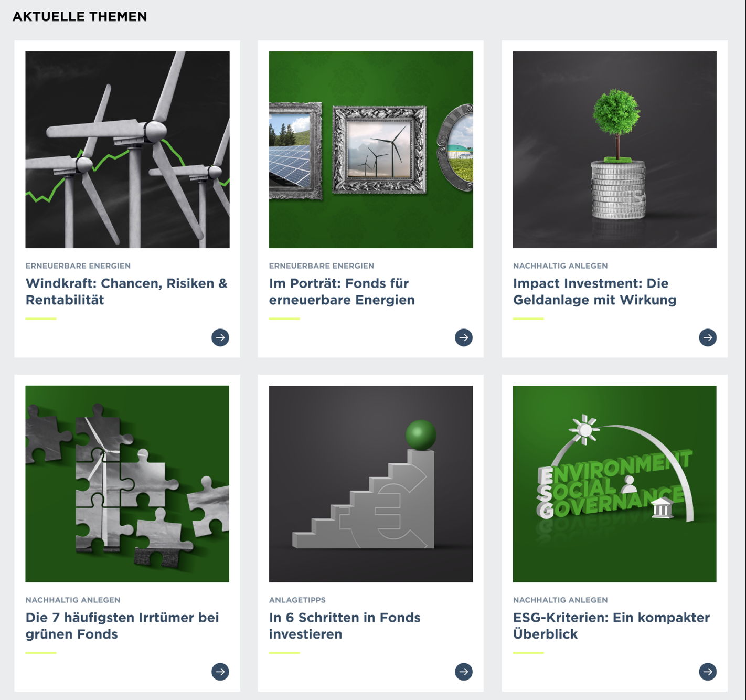This screenshot has width=746, height=700.
Task: Open the tree on coin stack thumbnail
Action: (615, 150)
